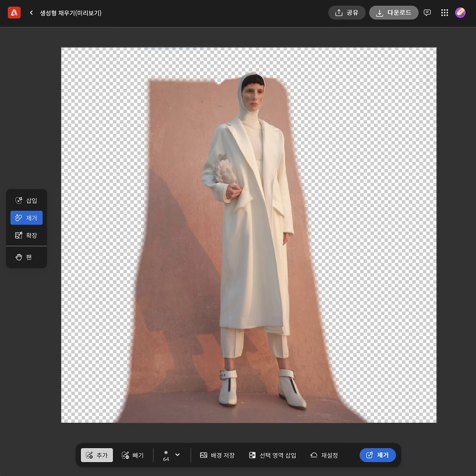Enable the 빼기 subtract brush mode

tap(133, 455)
